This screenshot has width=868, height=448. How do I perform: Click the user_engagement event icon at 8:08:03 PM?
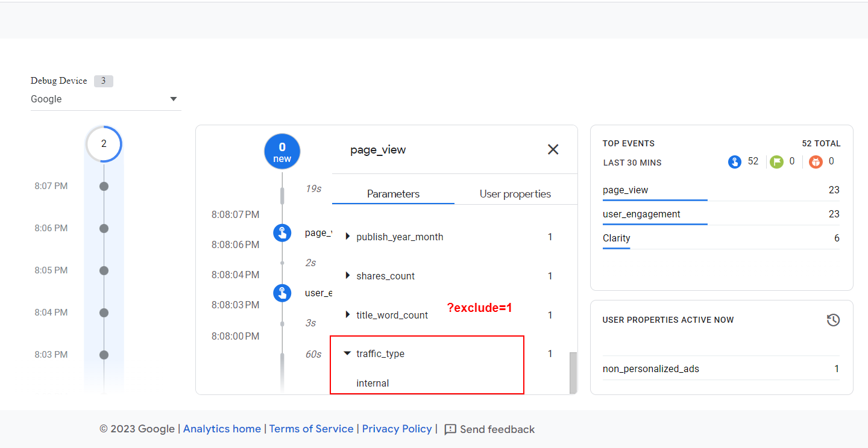pyautogui.click(x=282, y=293)
